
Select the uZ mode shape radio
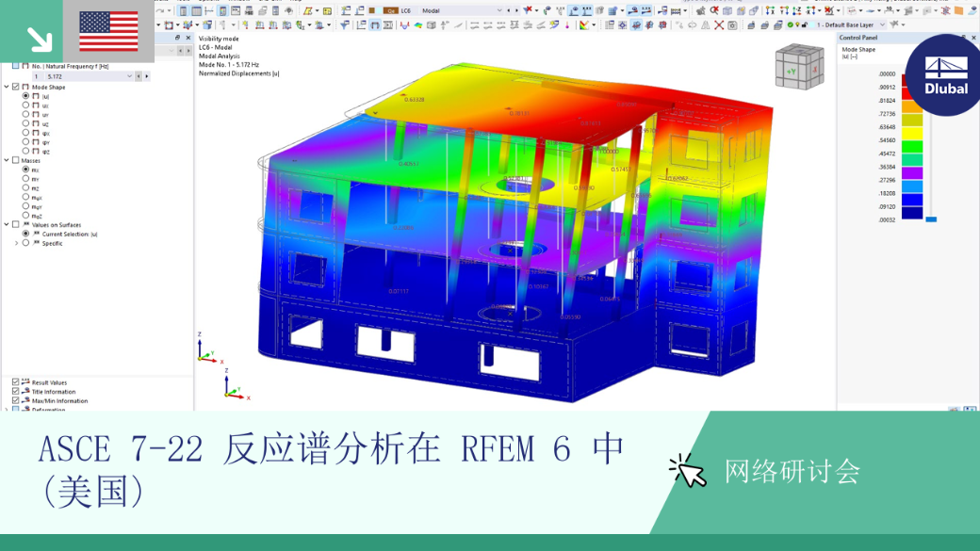pyautogui.click(x=25, y=123)
